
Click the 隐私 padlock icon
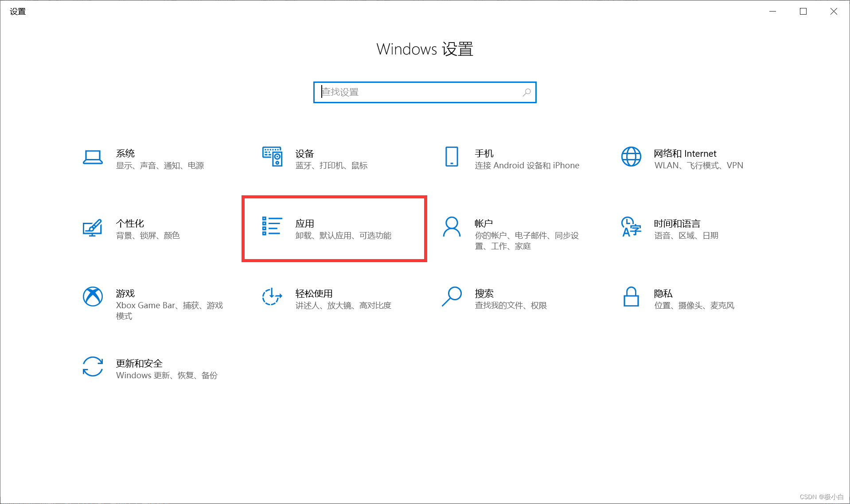pos(631,297)
